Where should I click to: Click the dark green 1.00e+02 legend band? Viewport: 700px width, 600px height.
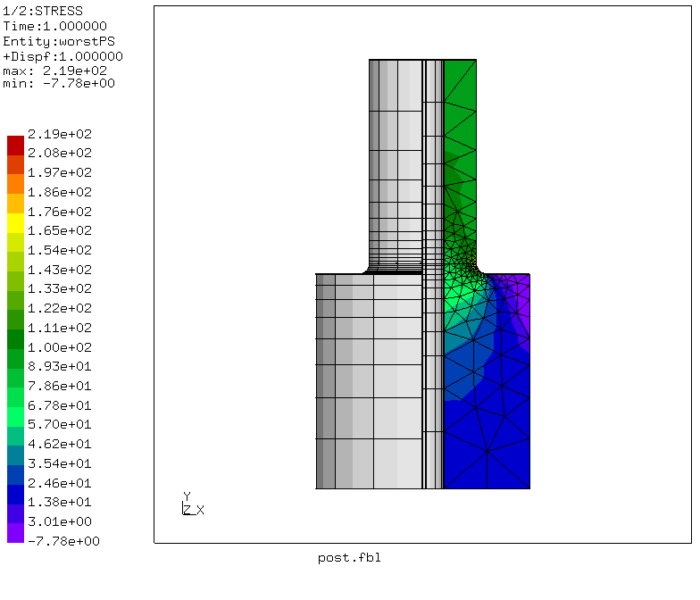[x=15, y=339]
